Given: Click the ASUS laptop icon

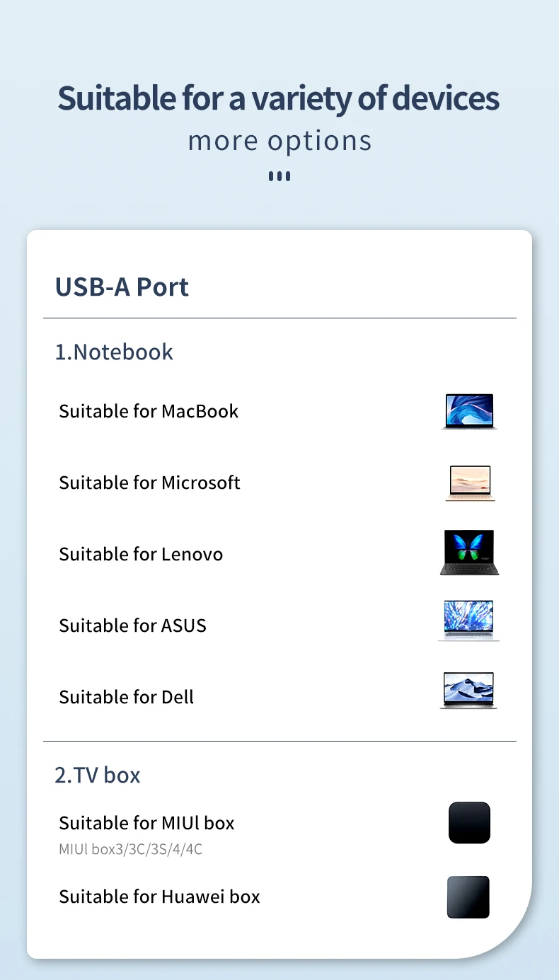Looking at the screenshot, I should 468,621.
